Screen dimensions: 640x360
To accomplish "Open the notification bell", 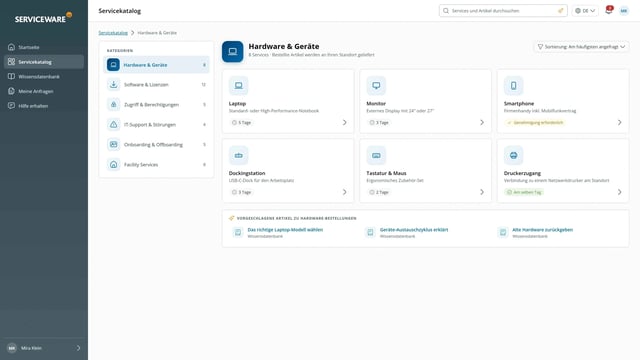I will coord(609,11).
